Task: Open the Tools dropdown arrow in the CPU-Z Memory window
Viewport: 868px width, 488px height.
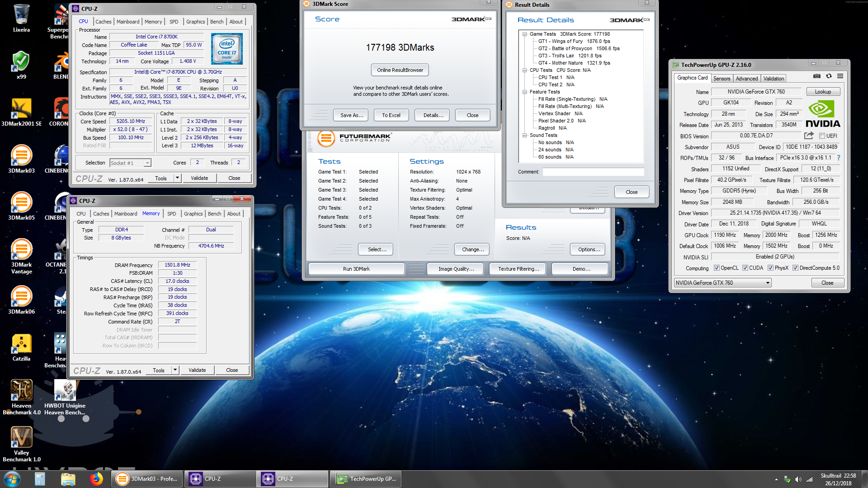Action: 175,370
